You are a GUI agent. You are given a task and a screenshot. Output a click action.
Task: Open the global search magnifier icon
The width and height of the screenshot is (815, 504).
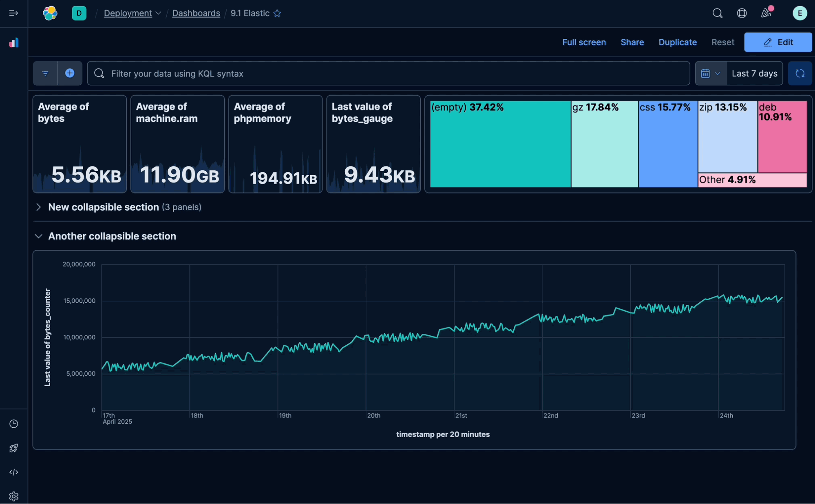[x=717, y=13]
